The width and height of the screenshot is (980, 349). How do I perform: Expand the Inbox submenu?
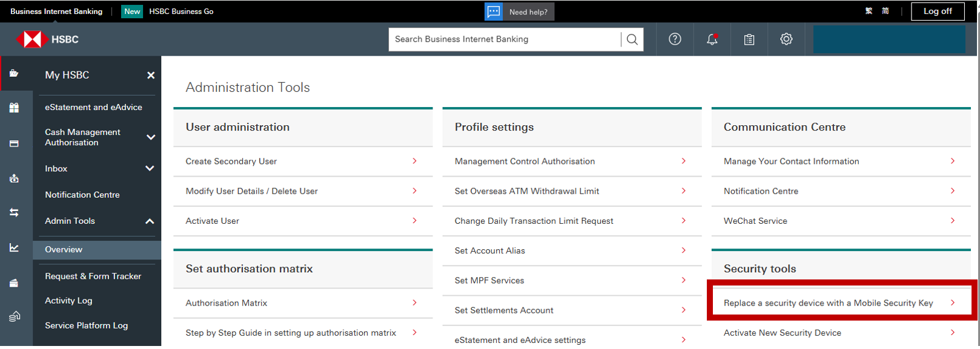point(150,169)
